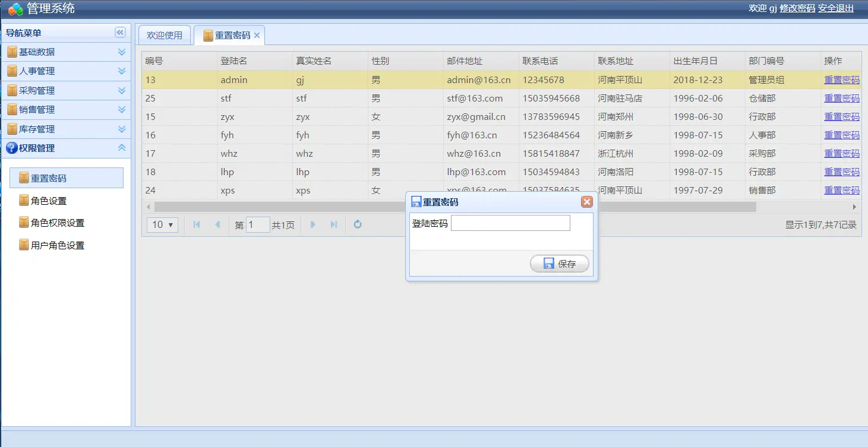
Task: Click the page number input box
Action: pyautogui.click(x=258, y=224)
